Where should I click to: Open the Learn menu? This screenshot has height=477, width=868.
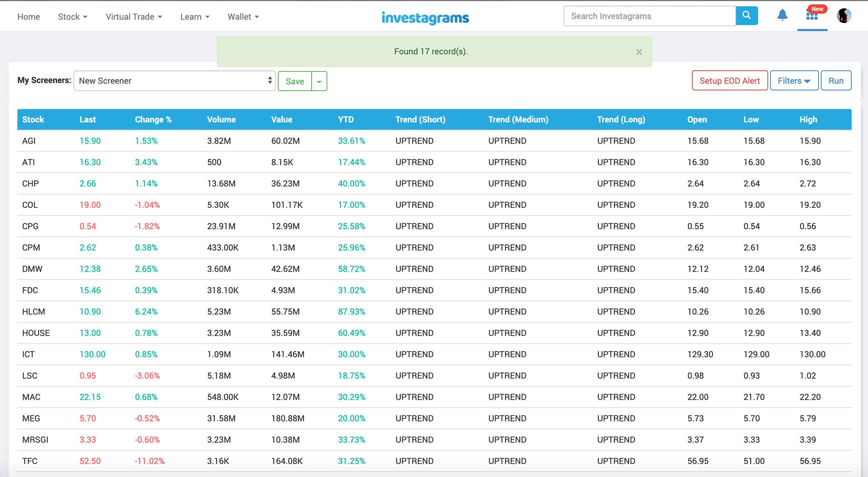[x=195, y=16]
